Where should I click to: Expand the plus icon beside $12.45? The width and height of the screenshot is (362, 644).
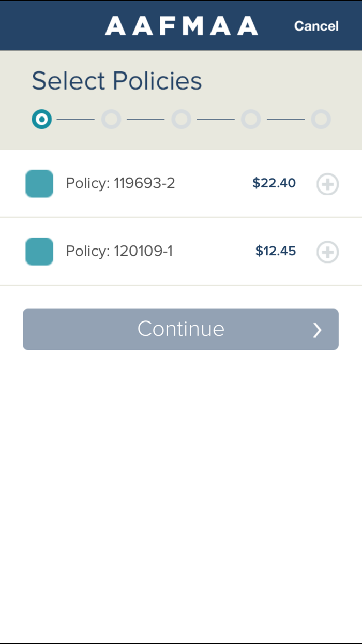coord(327,252)
